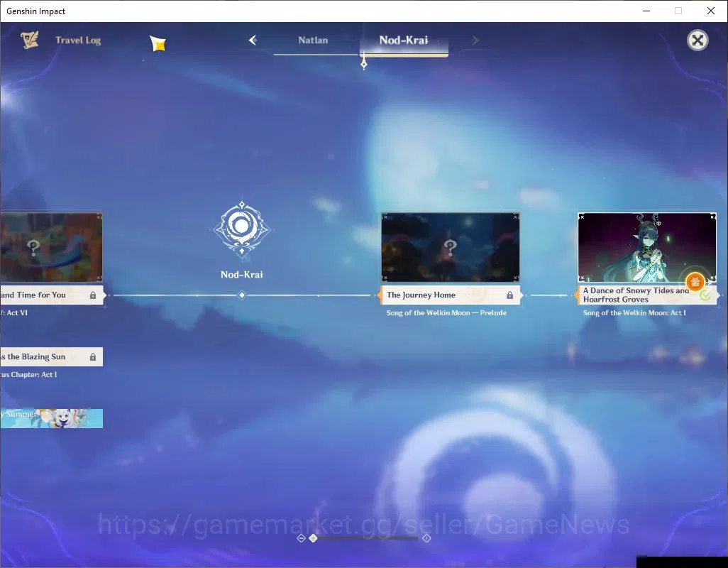728x568 pixels.
Task: Click the tab indicator diamond below Nod-Krai tab
Action: (x=364, y=65)
